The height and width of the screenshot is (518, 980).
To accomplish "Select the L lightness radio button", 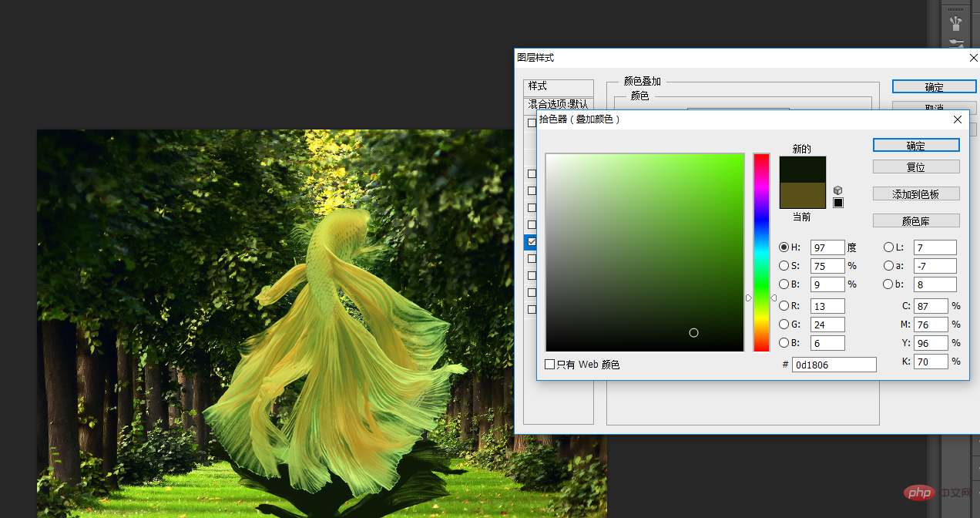I will click(x=888, y=247).
